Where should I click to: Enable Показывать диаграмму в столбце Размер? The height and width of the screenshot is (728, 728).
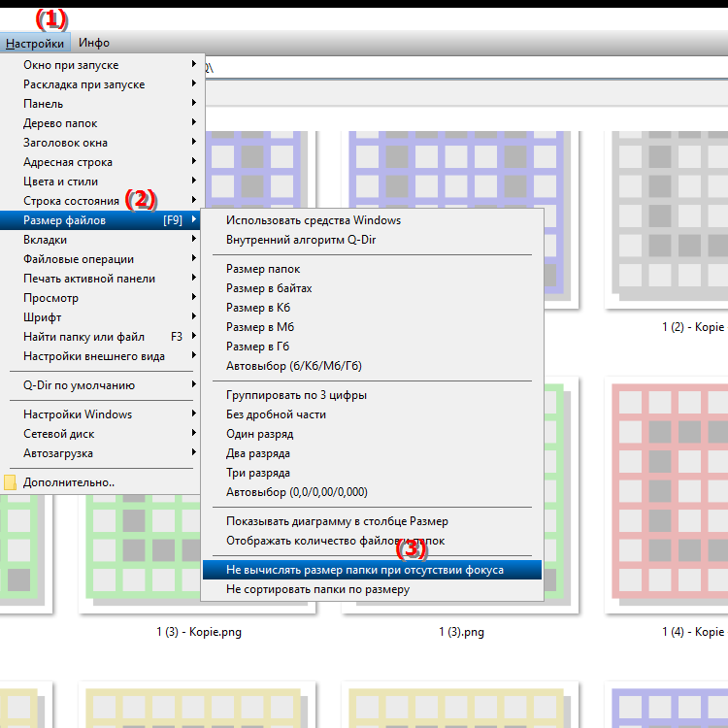coord(337,521)
